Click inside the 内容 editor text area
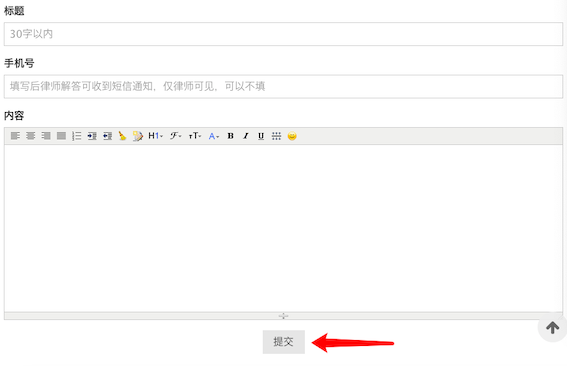Screen dimensions: 567x366 pyautogui.click(x=284, y=228)
